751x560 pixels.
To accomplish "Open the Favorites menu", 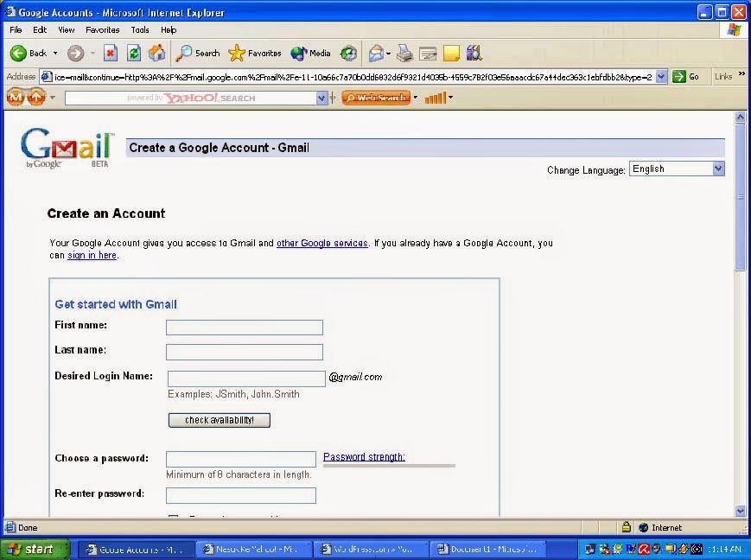I will [x=103, y=29].
